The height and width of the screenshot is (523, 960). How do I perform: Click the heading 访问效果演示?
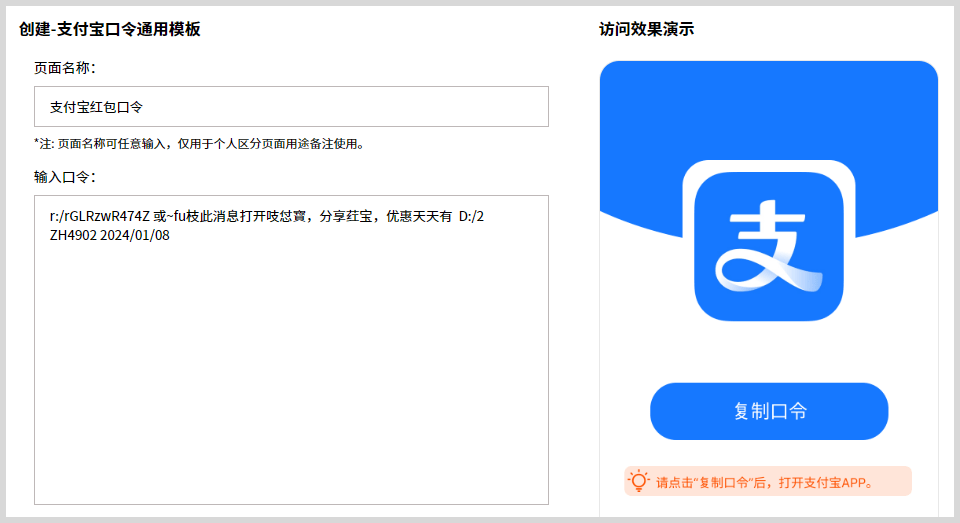click(x=647, y=29)
